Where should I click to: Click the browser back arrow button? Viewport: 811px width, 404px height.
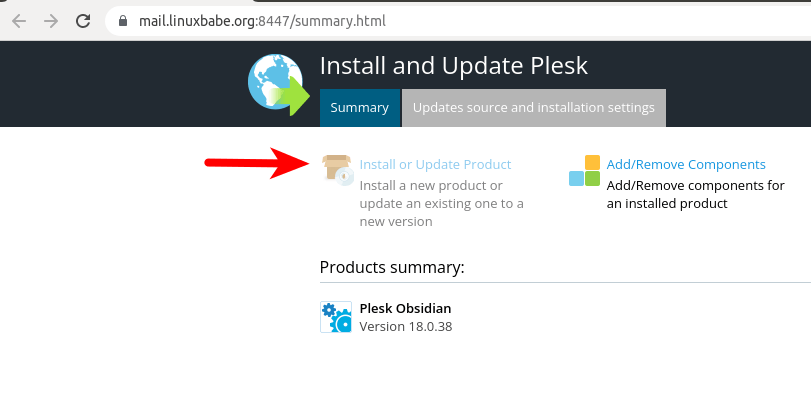tap(18, 20)
